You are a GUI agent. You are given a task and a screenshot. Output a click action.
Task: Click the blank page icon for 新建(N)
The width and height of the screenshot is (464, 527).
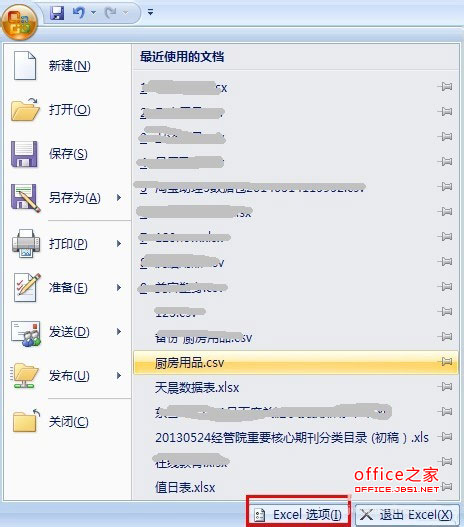point(25,66)
